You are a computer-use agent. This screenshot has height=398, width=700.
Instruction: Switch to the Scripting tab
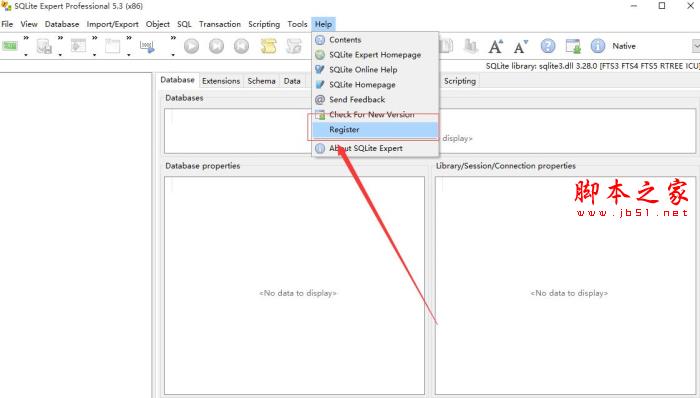tap(460, 81)
